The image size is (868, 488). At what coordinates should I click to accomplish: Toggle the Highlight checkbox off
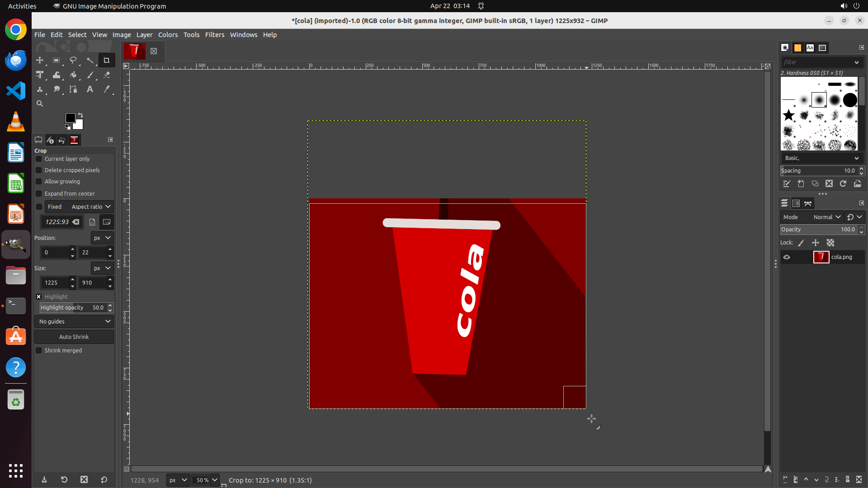tap(39, 297)
